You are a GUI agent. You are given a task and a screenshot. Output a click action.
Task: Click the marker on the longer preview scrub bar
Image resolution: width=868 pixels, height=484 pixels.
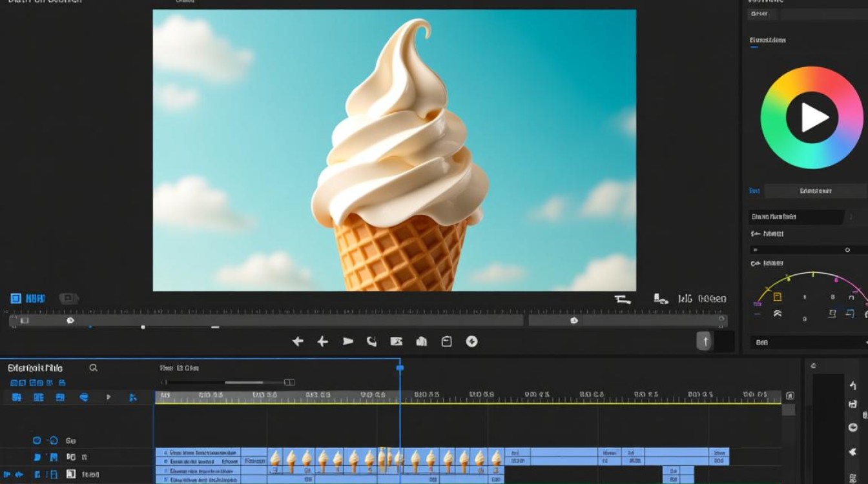pos(70,320)
